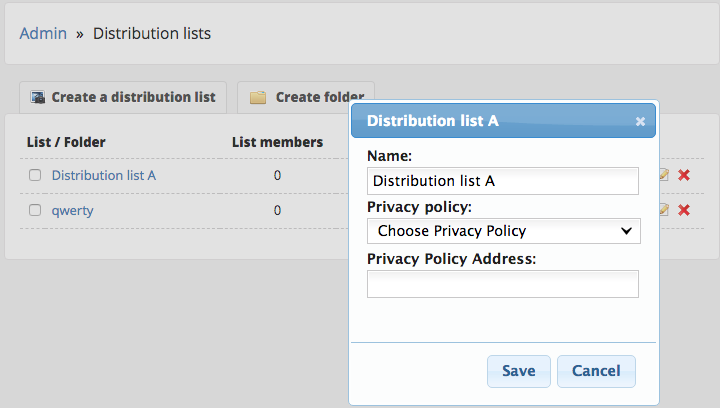The width and height of the screenshot is (720, 408).
Task: Tick the checkbox for qwerty
Action: [x=35, y=210]
